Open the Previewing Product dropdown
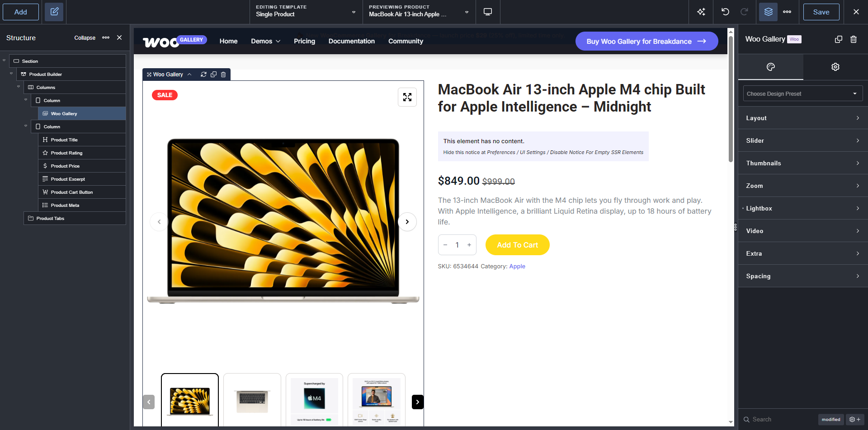 419,12
